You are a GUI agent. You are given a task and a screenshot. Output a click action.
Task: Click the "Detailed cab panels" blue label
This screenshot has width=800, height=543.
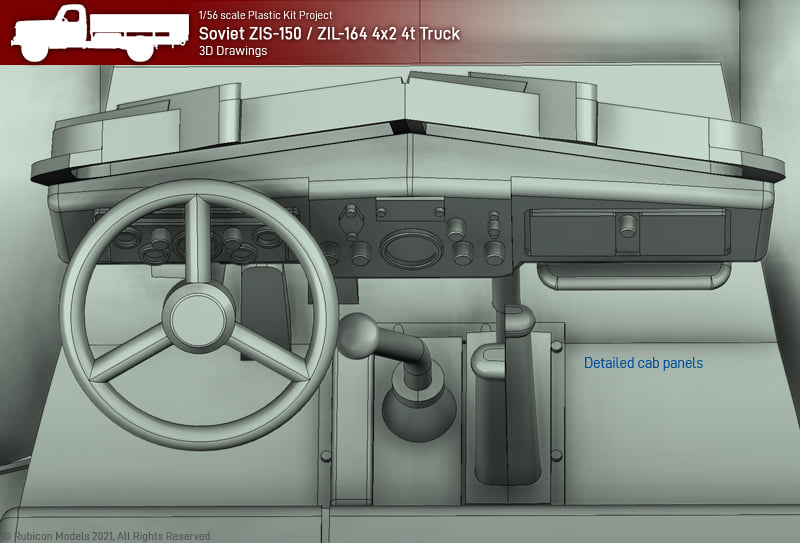pyautogui.click(x=643, y=363)
